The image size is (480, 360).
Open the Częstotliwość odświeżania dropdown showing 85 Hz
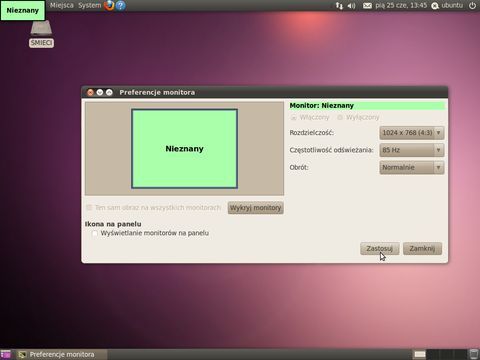click(412, 150)
